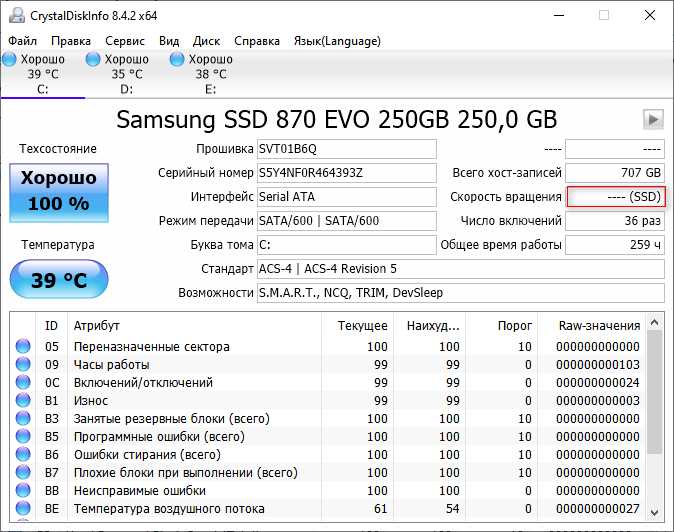Select drive E: status tab
Viewport: 674px width, 532px height.
211,74
